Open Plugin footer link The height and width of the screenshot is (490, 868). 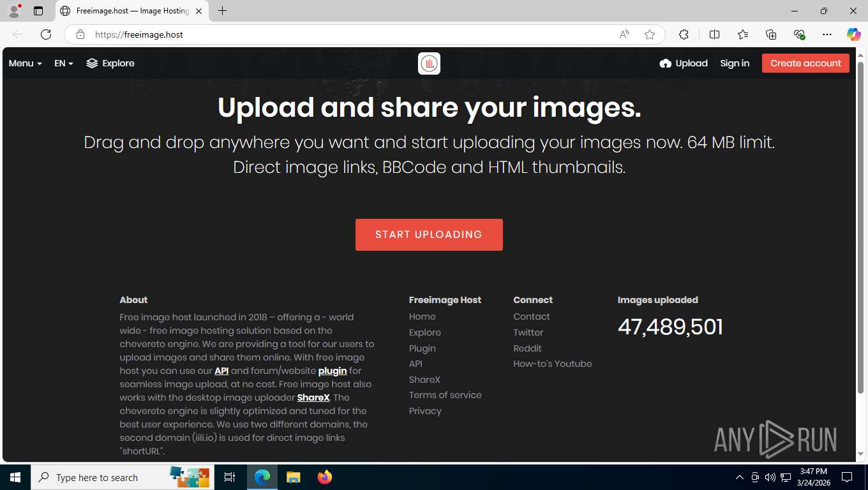coord(423,348)
